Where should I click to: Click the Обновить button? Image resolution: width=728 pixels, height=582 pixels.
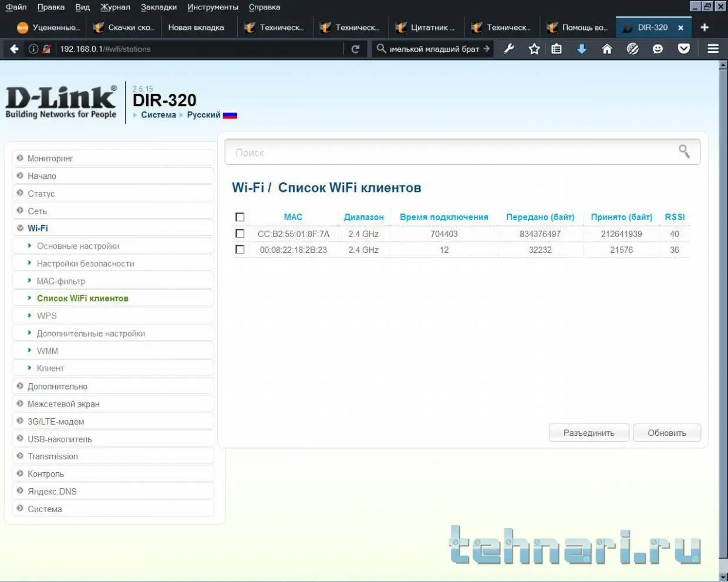tap(667, 433)
